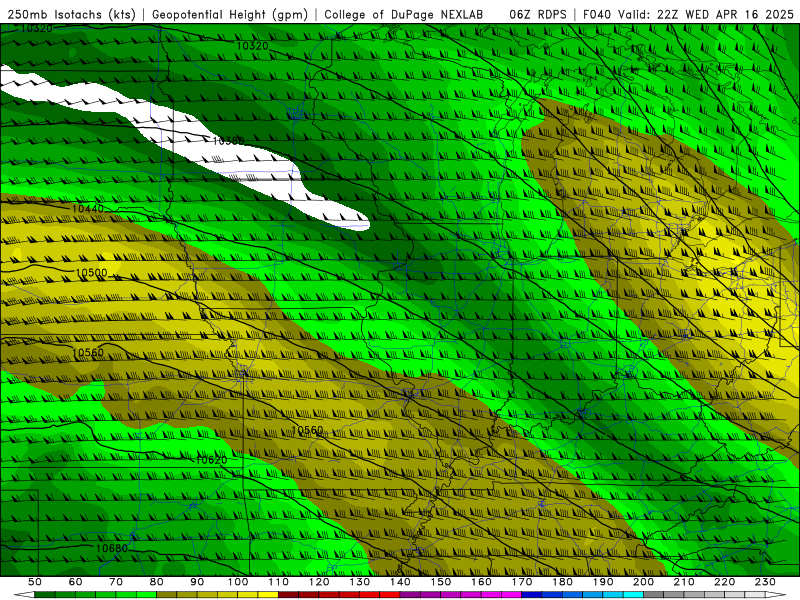The height and width of the screenshot is (600, 800).
Task: Click the 'Geopotential Height (gpm)' header text
Action: pos(230,14)
